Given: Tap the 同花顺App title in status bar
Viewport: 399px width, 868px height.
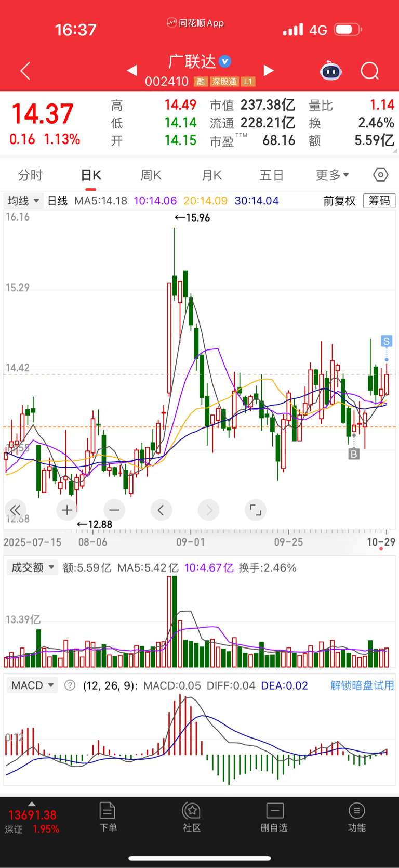Looking at the screenshot, I should (195, 23).
